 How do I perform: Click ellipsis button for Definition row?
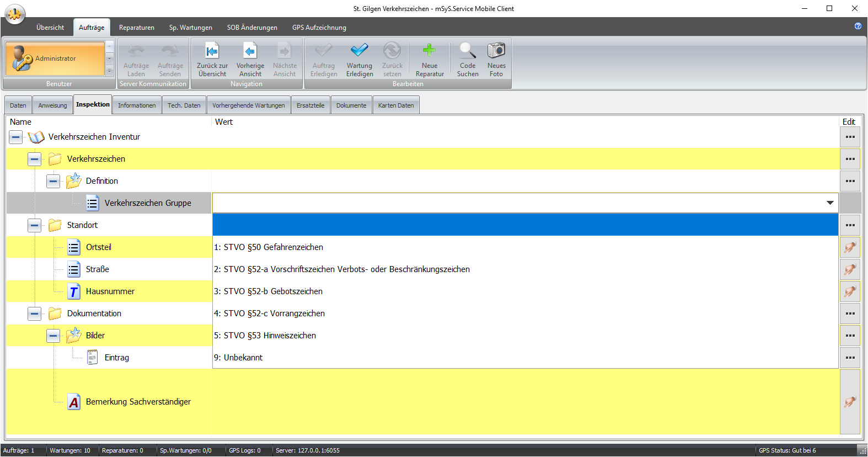[x=850, y=181]
